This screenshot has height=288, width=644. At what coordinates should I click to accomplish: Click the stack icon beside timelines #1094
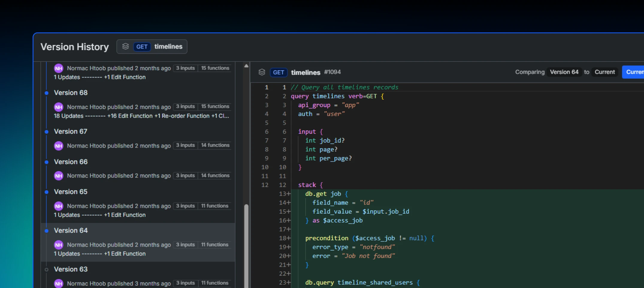[262, 72]
